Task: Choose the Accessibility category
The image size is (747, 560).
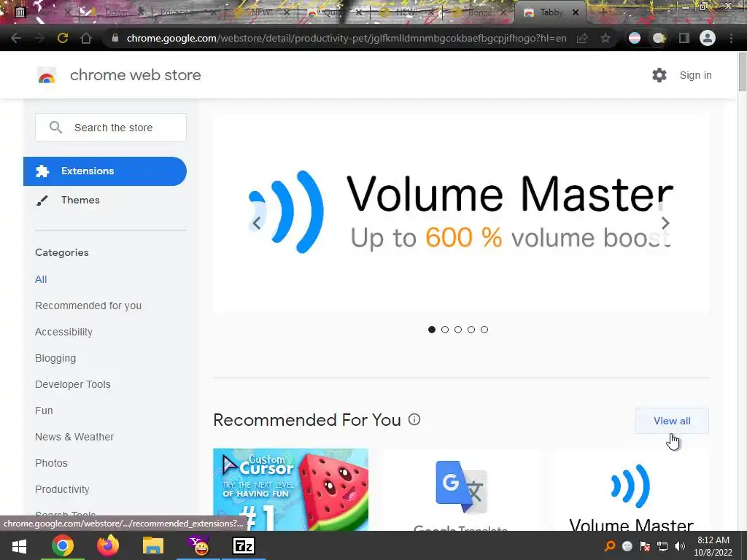Action: tap(64, 332)
